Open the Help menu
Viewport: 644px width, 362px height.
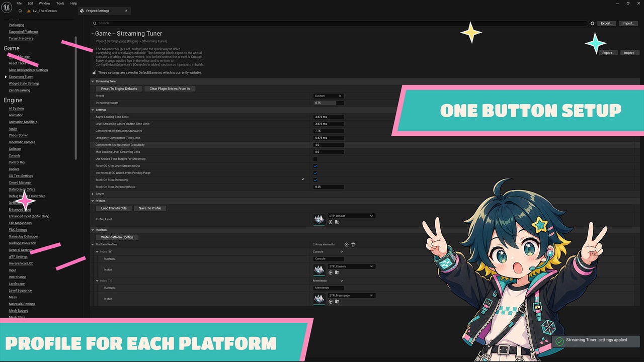[74, 3]
